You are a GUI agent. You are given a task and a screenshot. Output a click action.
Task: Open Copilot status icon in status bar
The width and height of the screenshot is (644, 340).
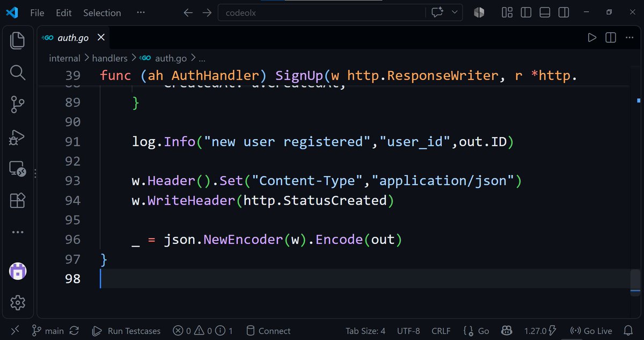click(x=507, y=331)
